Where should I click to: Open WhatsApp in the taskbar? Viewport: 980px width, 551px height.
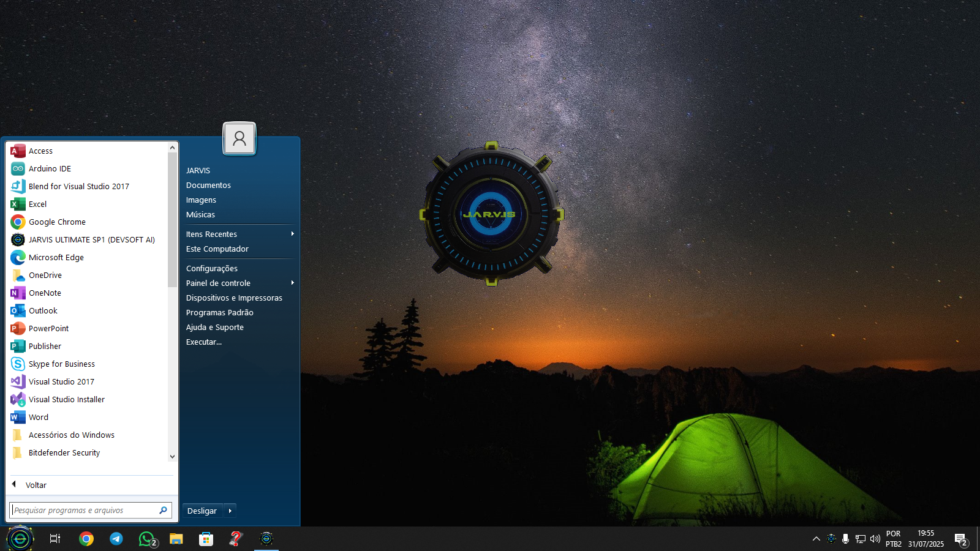coord(146,539)
